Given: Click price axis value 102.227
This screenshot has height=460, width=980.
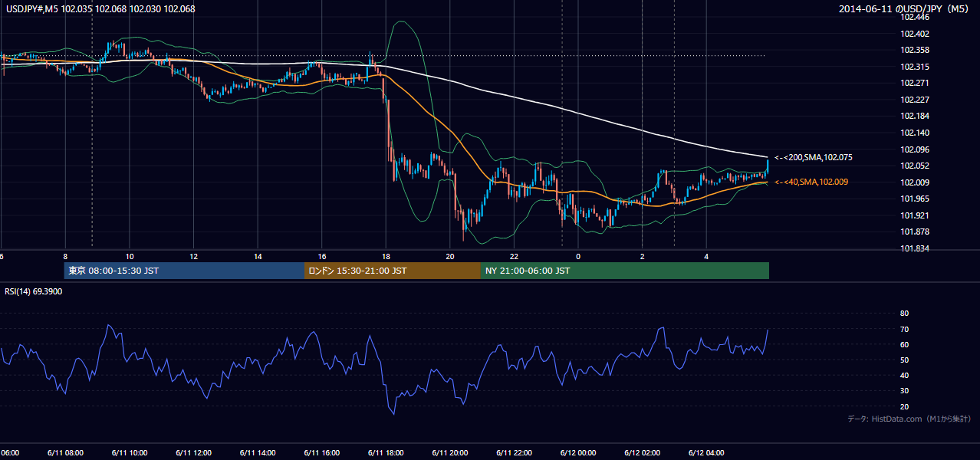Looking at the screenshot, I should (915, 100).
